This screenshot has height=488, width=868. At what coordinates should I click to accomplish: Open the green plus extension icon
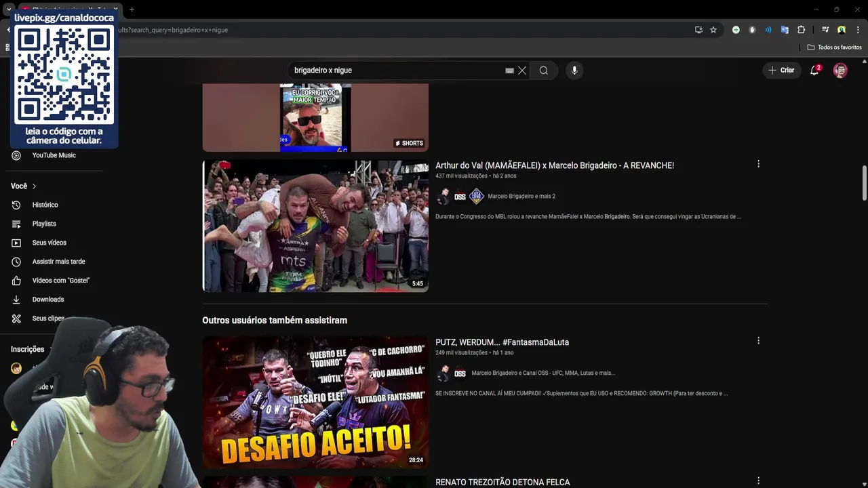[x=736, y=30]
